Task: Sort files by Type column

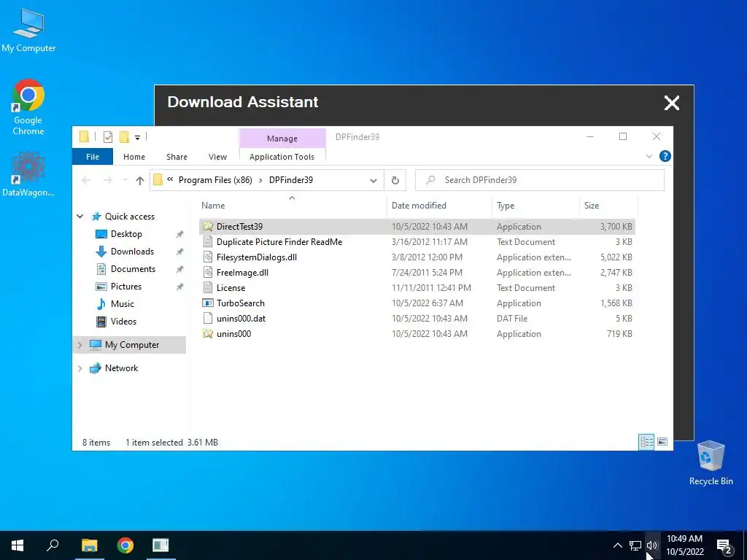Action: (535, 205)
